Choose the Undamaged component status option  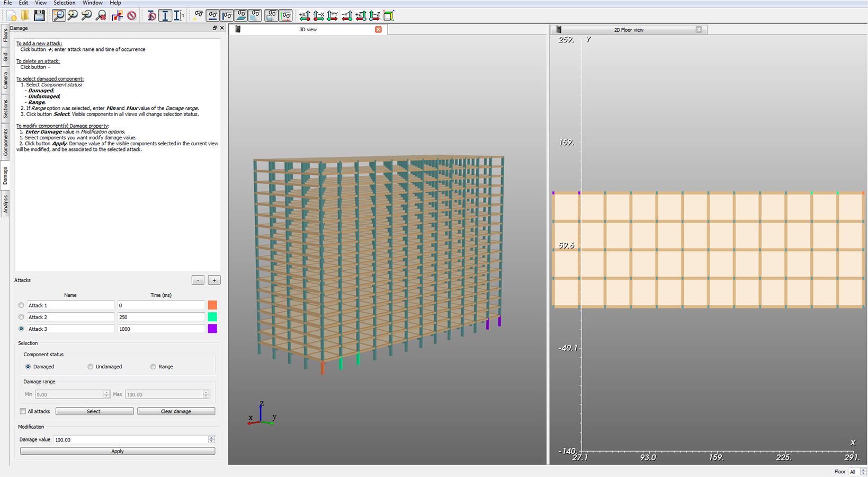[91, 367]
